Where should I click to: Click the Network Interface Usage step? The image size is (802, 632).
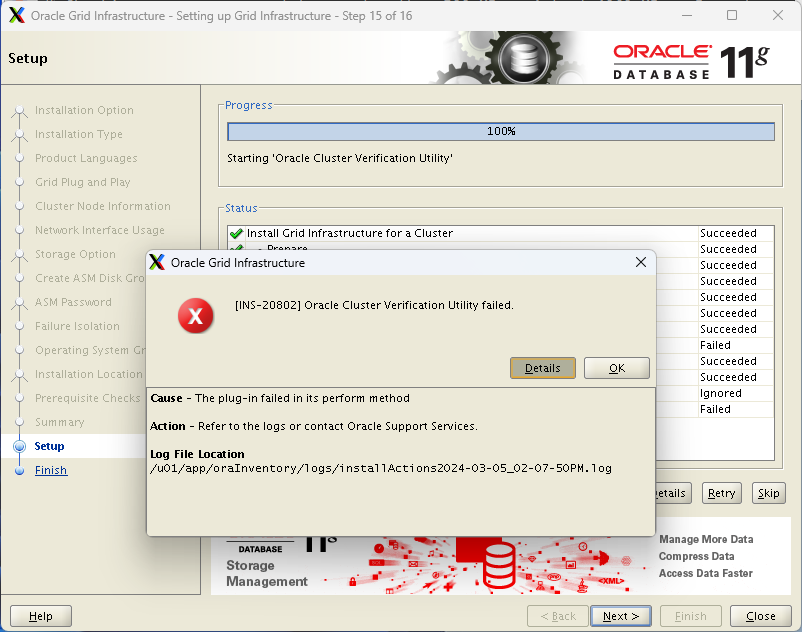[100, 230]
